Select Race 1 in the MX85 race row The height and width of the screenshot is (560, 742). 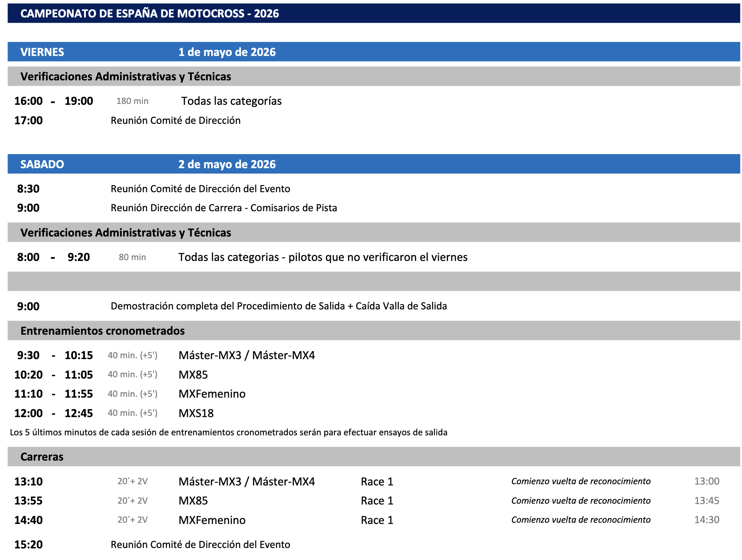point(377,501)
